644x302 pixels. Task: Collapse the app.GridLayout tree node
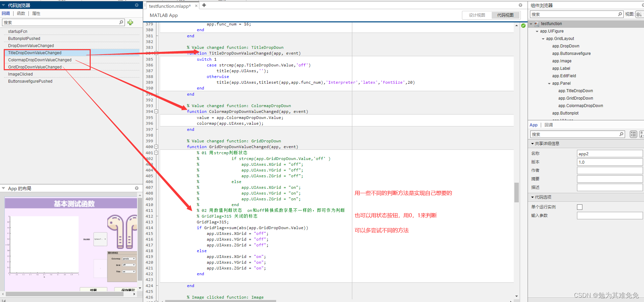coord(543,39)
